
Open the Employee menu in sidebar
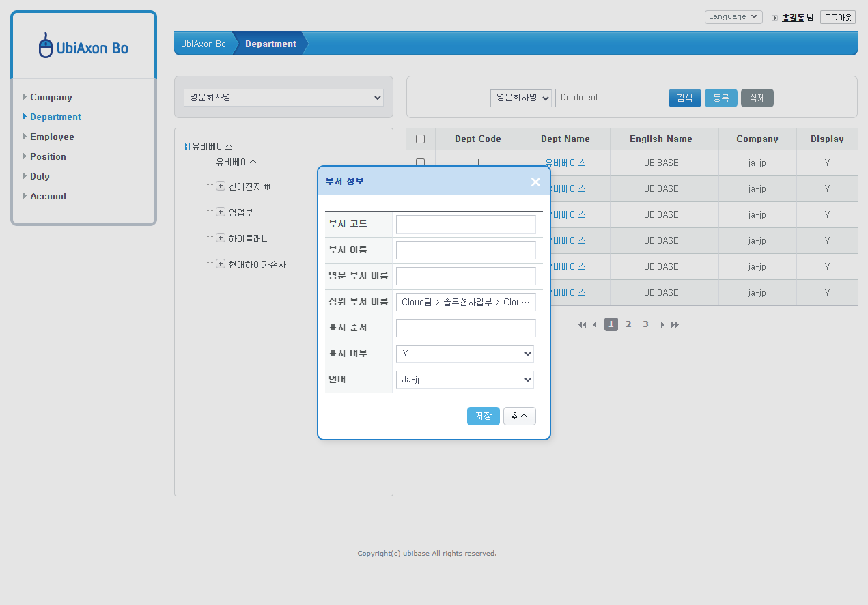[x=52, y=137]
